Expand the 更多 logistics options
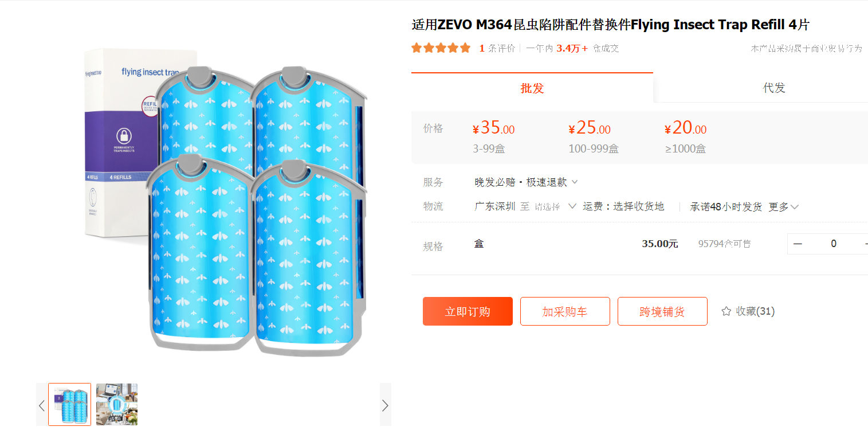Image resolution: width=868 pixels, height=446 pixels. tap(783, 207)
